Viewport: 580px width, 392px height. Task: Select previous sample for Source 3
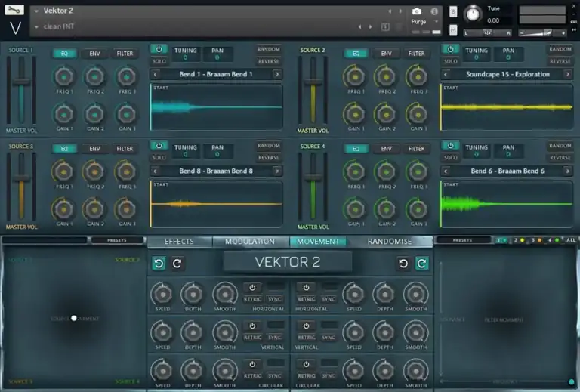point(156,171)
